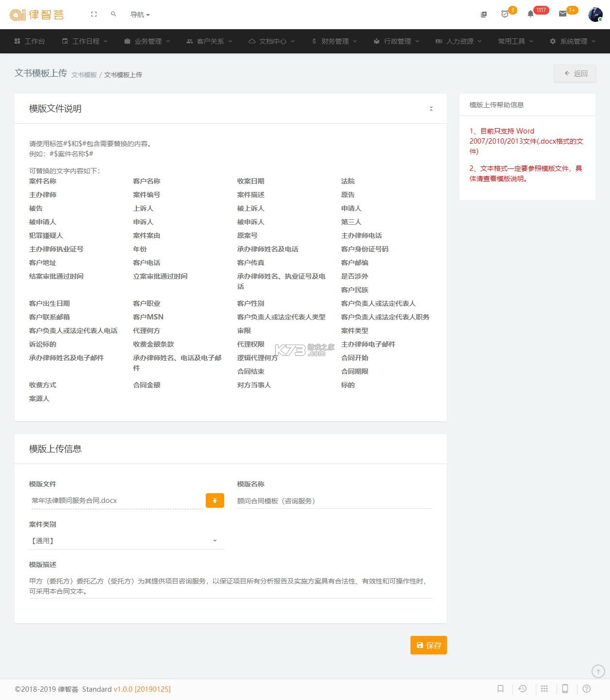Click the 主办律师执业证号 tag
Screen dimensions: 610x700
point(56,249)
